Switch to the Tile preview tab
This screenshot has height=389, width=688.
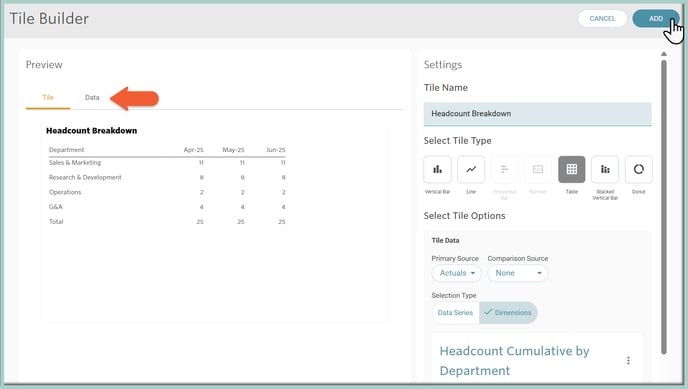(x=48, y=97)
